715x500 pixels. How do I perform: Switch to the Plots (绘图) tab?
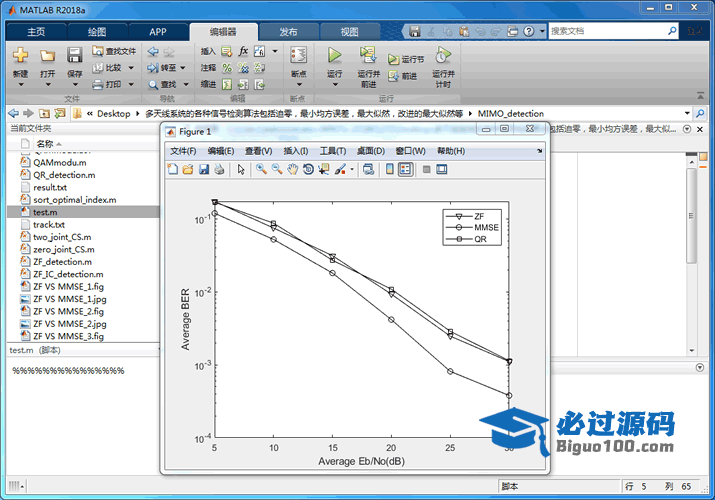coord(97,31)
